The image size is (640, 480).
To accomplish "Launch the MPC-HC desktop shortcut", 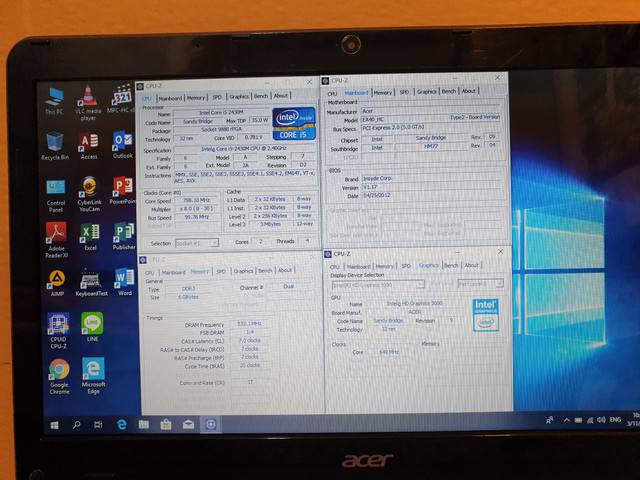I will point(121,99).
